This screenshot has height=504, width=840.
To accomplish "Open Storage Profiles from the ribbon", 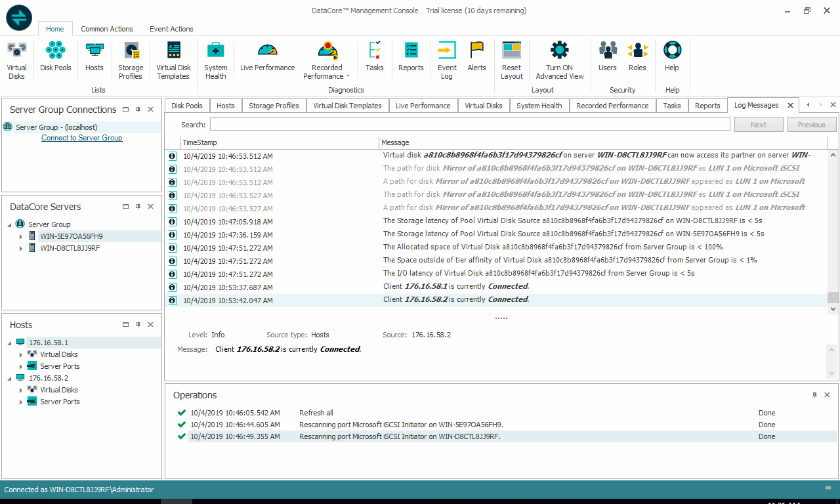I will 131,60.
